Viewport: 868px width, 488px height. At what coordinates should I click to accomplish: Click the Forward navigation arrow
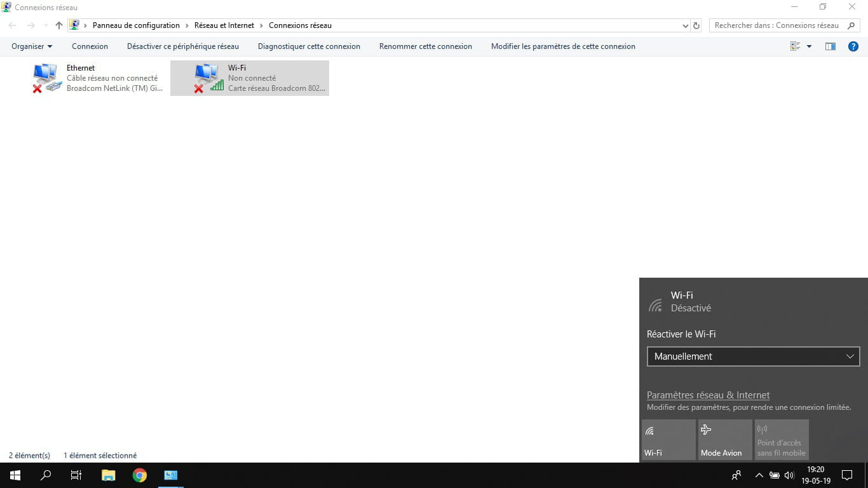coord(31,25)
